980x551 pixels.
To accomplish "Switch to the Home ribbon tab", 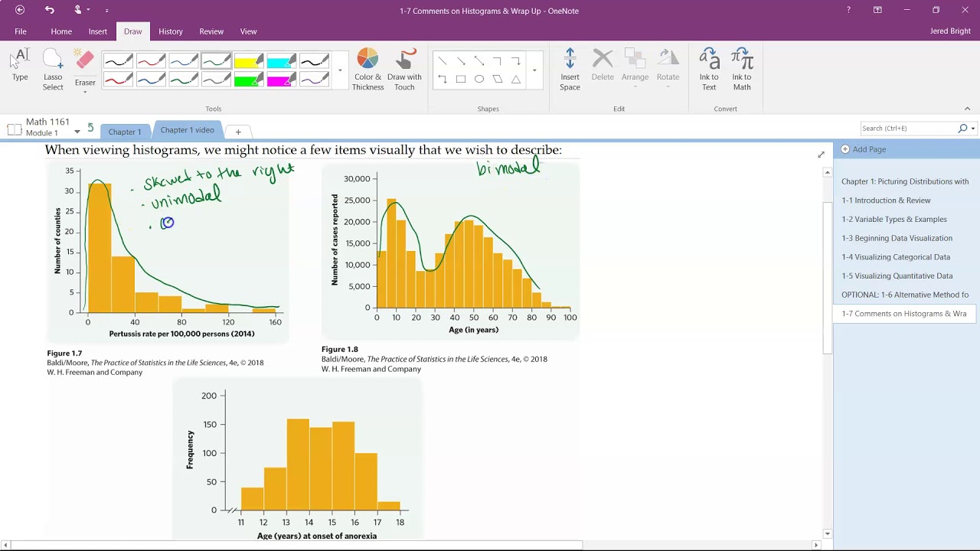I will point(61,31).
